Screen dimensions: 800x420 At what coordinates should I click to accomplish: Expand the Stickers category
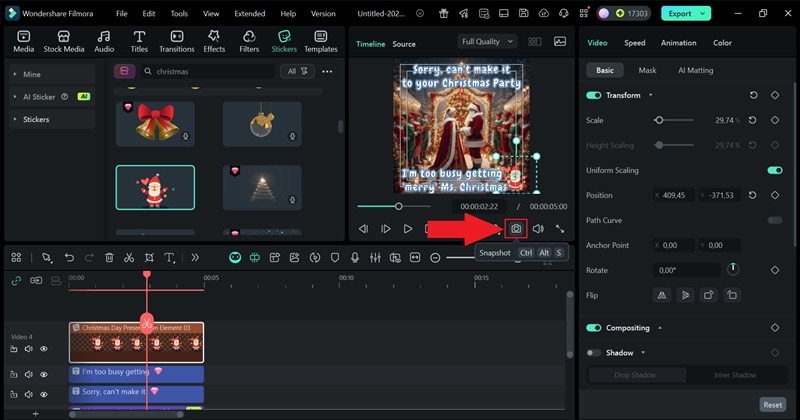(15, 119)
